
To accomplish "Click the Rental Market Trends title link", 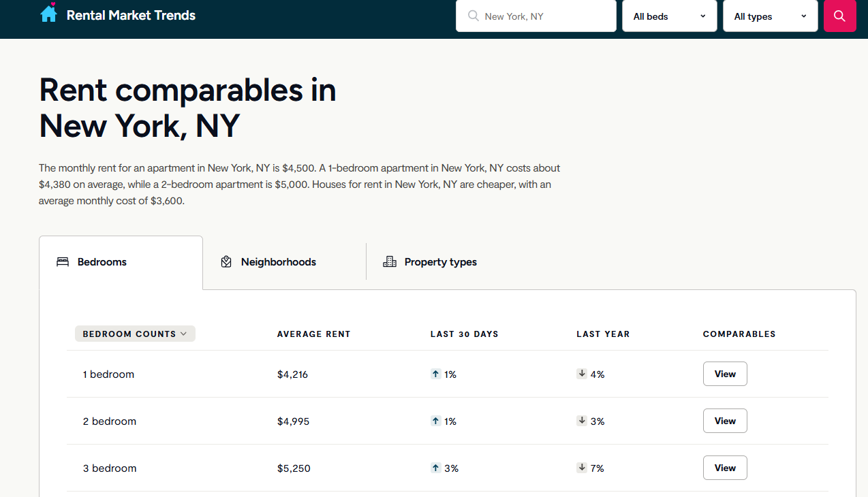I will [x=131, y=15].
